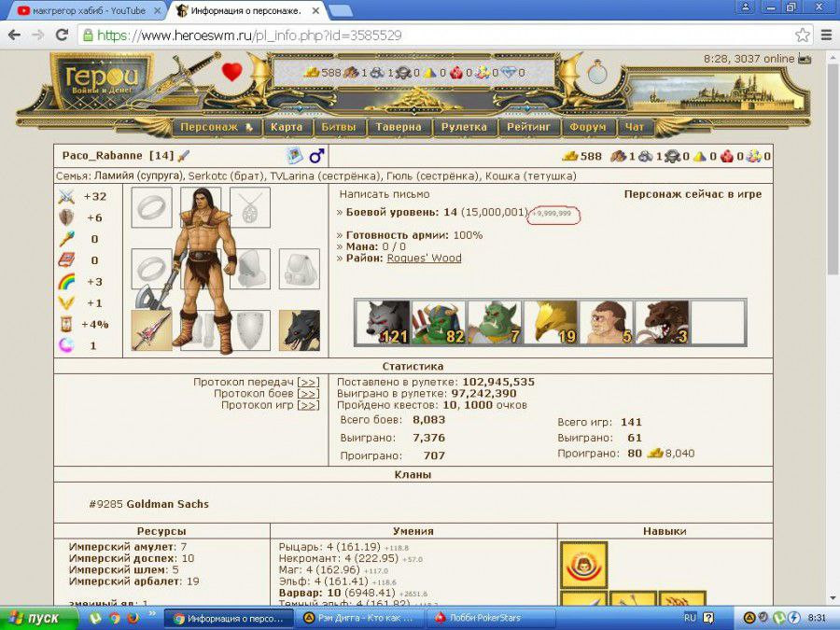This screenshot has width=840, height=630.
Task: Select the Информация о персонаже tab
Action: click(246, 10)
